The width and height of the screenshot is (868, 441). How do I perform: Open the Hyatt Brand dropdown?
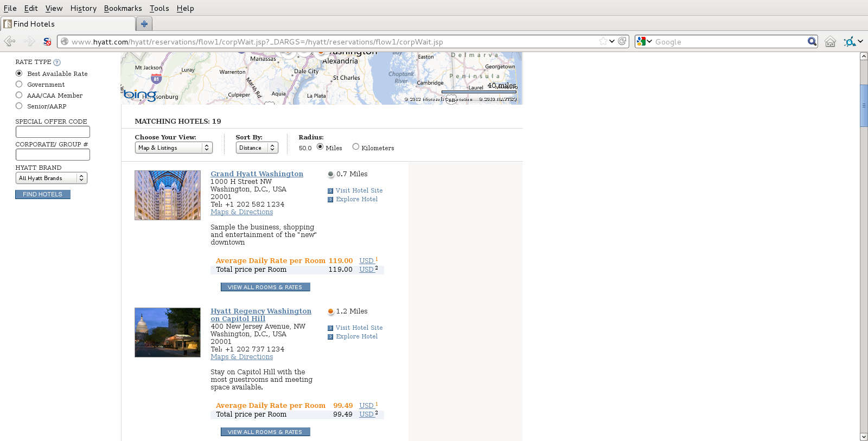pos(51,178)
